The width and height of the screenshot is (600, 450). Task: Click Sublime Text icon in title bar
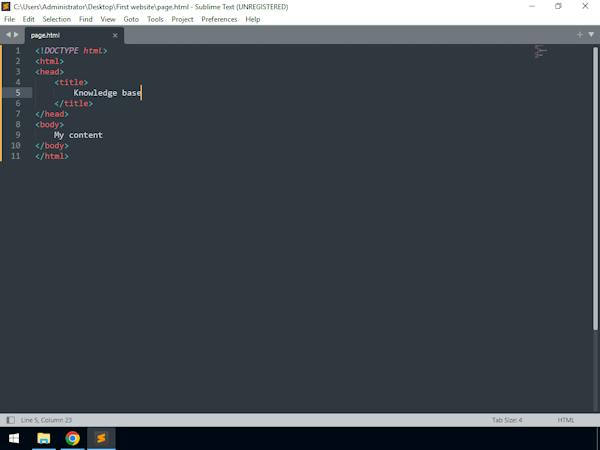6,7
